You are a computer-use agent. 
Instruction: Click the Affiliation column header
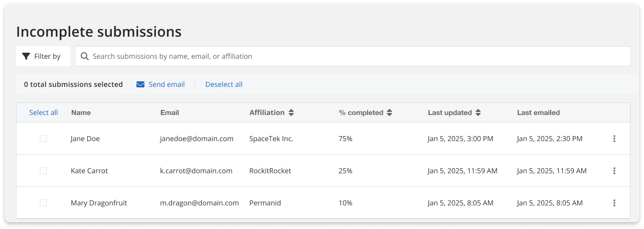[266, 112]
